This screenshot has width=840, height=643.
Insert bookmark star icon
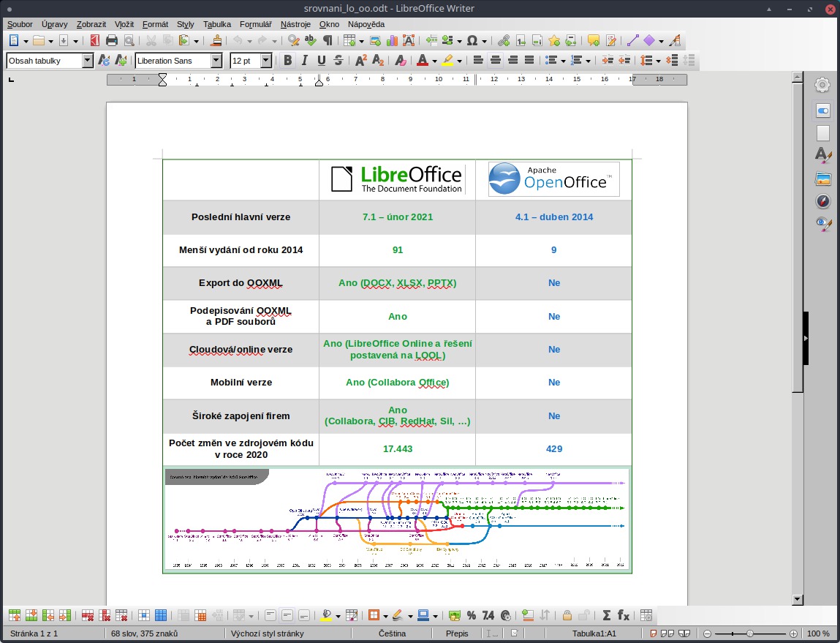(554, 40)
